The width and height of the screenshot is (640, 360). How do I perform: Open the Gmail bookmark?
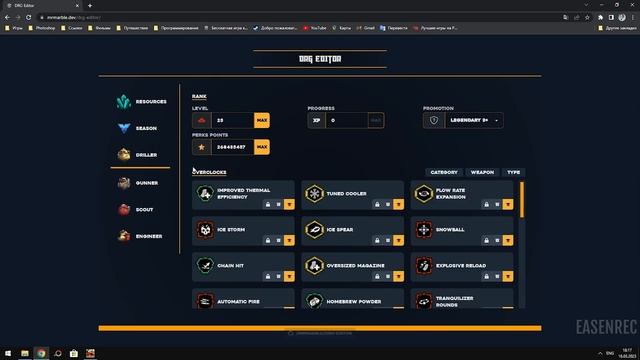(x=366, y=28)
